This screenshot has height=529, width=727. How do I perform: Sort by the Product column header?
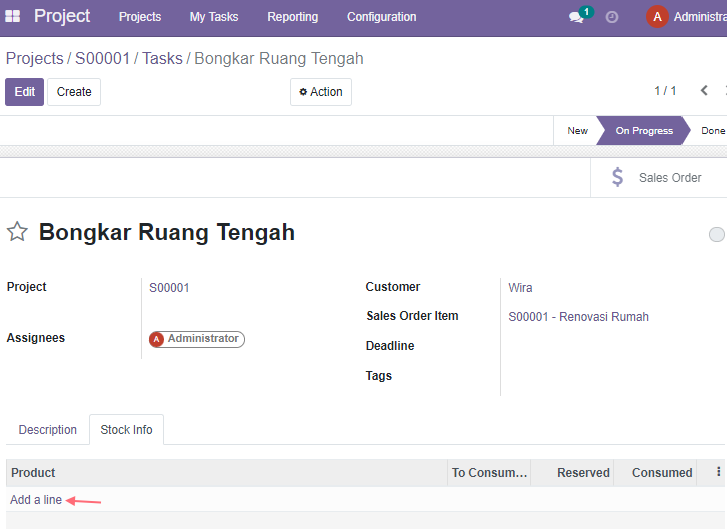click(227, 472)
